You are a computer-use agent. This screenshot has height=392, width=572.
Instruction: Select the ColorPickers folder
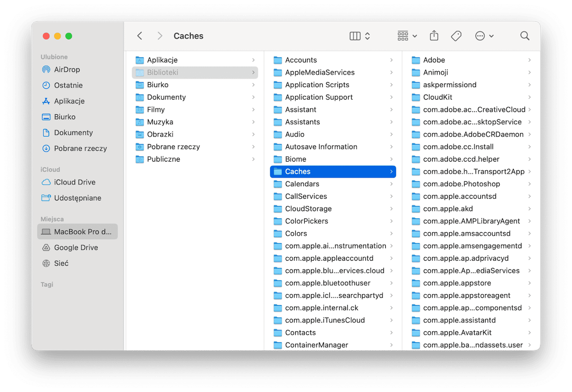(333, 221)
